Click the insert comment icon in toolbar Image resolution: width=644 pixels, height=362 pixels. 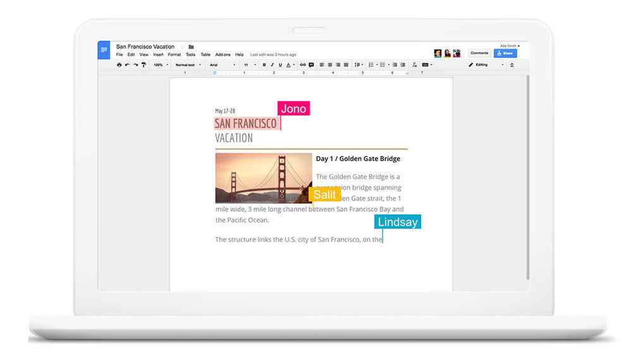[x=311, y=65]
